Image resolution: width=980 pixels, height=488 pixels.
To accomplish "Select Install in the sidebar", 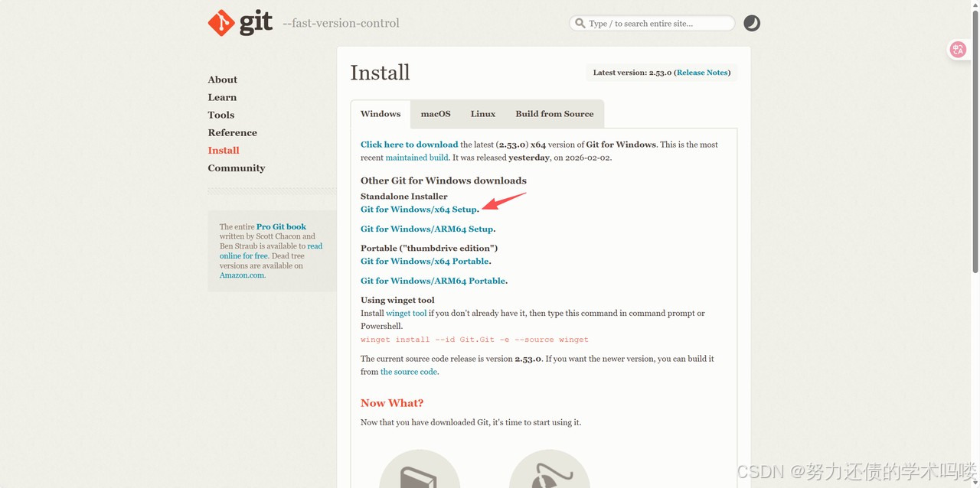I will pos(224,150).
